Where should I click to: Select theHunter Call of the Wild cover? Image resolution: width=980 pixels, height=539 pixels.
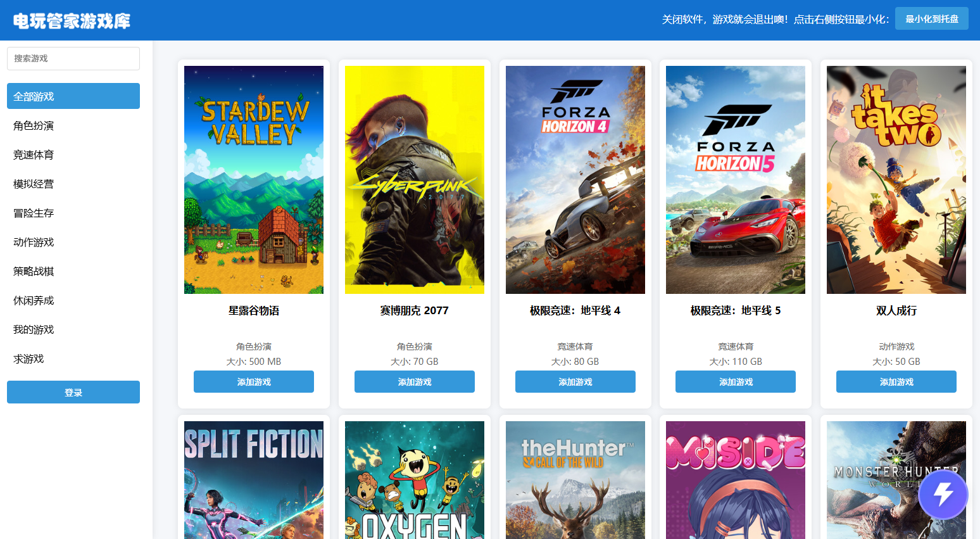click(x=575, y=479)
